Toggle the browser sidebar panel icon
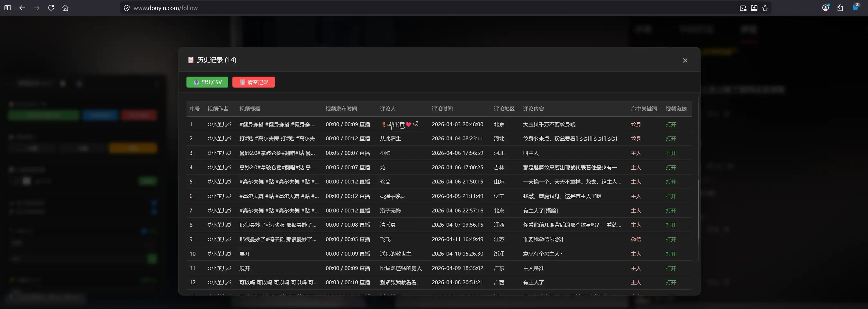This screenshot has width=868, height=309. pos(7,8)
